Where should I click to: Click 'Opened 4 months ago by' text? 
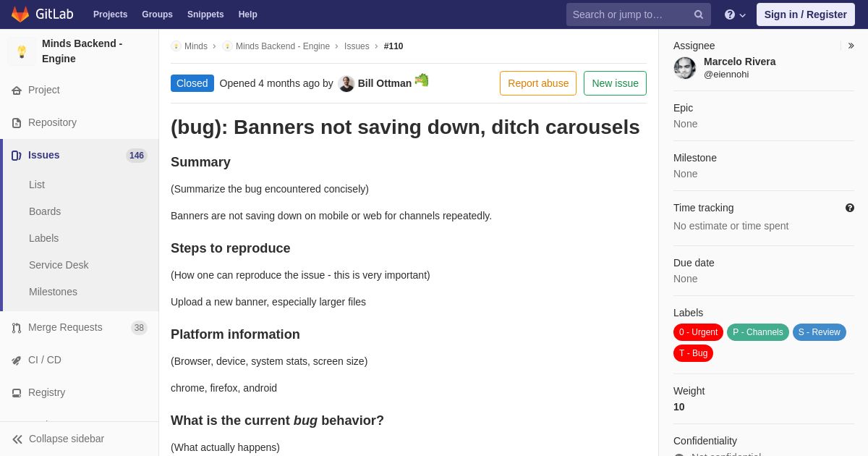(x=276, y=83)
